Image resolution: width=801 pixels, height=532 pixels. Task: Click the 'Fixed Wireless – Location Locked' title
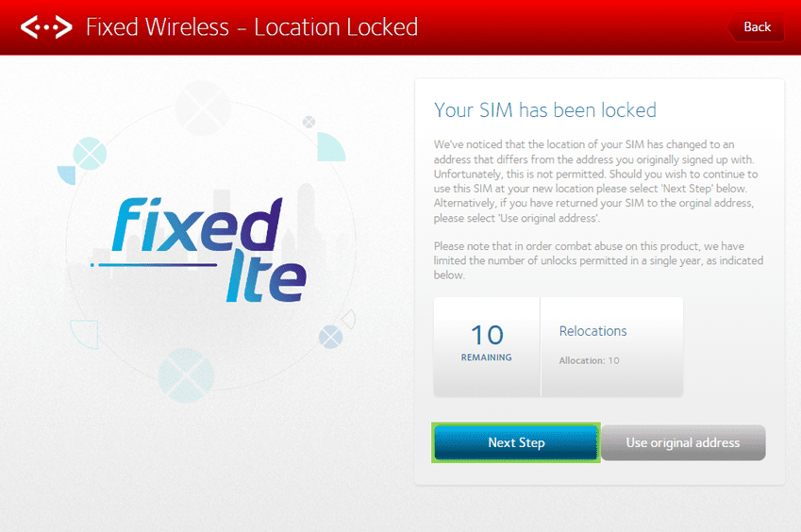252,27
